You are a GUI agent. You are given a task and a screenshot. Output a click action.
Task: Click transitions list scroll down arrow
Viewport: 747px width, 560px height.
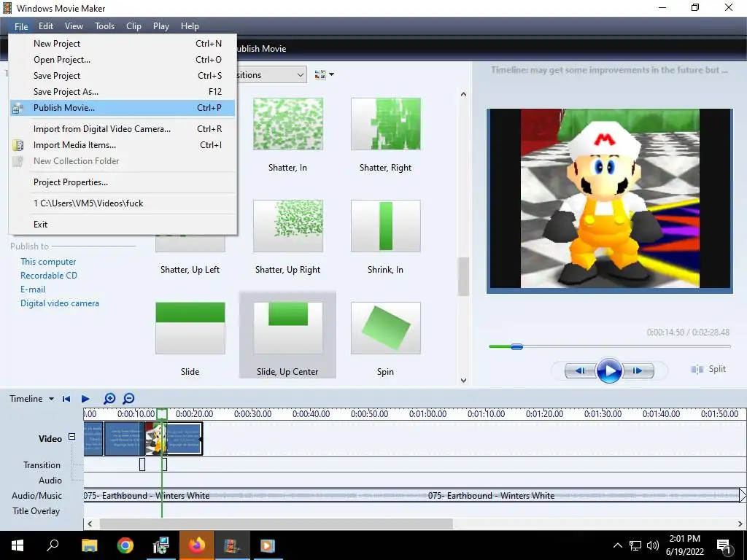pyautogui.click(x=463, y=380)
